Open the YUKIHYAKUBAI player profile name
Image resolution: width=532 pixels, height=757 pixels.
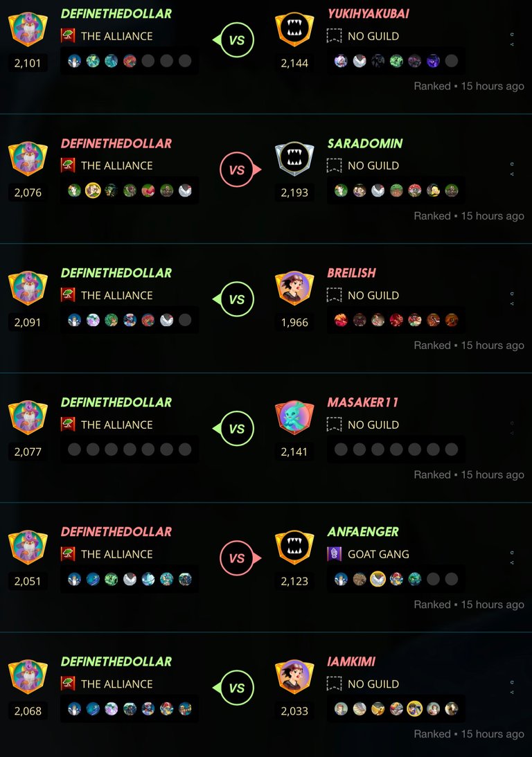369,14
